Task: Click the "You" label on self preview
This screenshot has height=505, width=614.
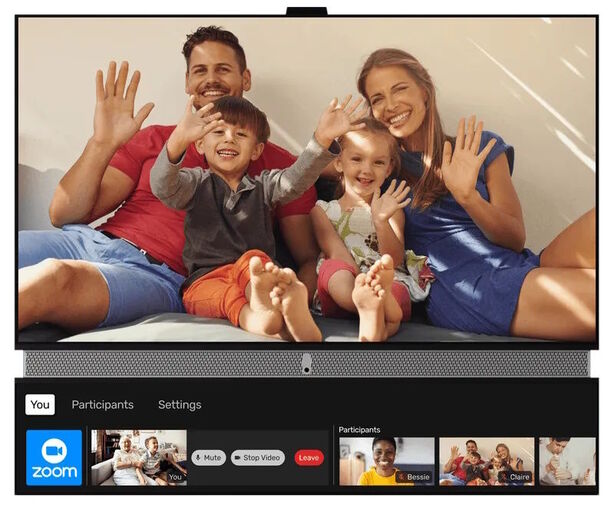Action: [175, 478]
